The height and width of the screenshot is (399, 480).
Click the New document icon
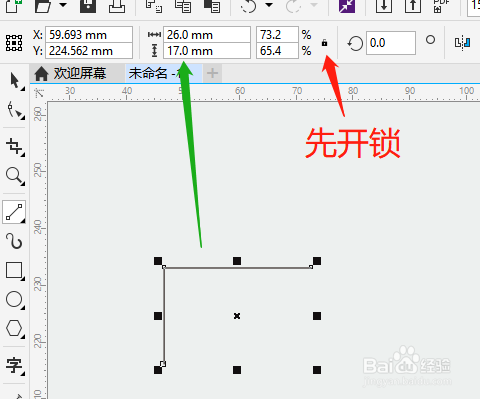coord(14,6)
